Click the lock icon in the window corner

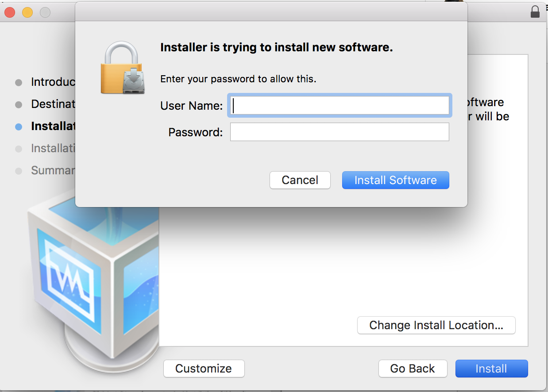[535, 12]
